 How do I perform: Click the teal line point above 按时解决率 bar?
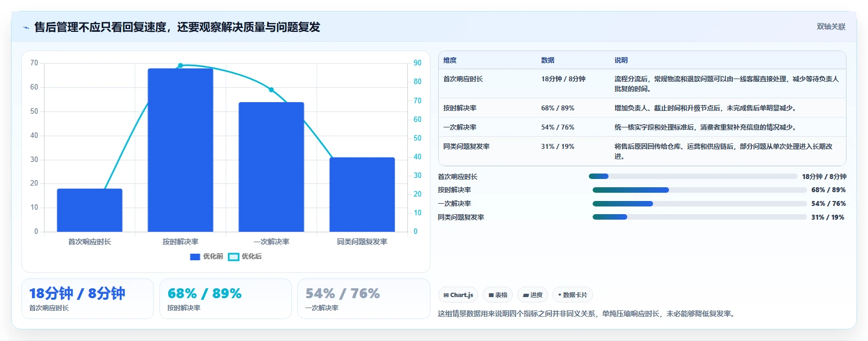click(180, 65)
